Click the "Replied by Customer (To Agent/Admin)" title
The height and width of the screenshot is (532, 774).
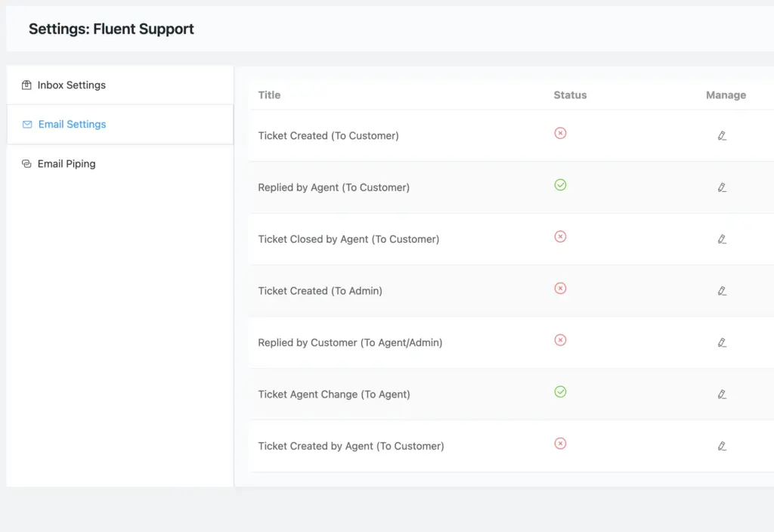click(350, 342)
